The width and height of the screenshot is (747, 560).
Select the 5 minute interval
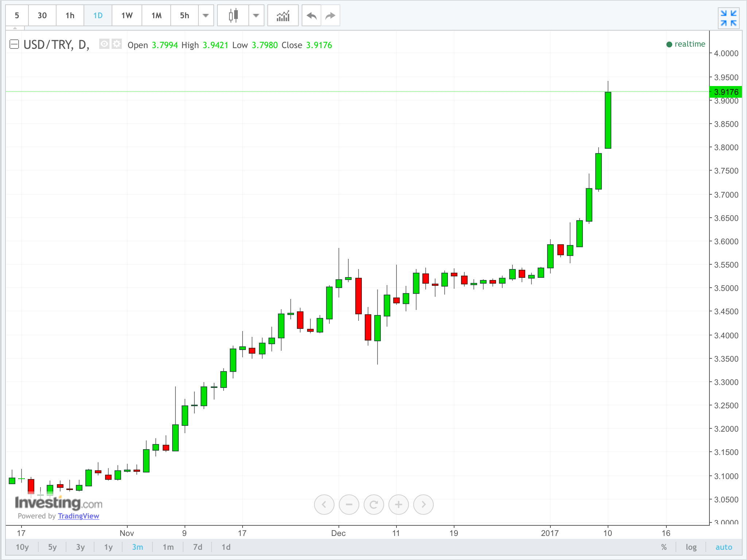[17, 15]
